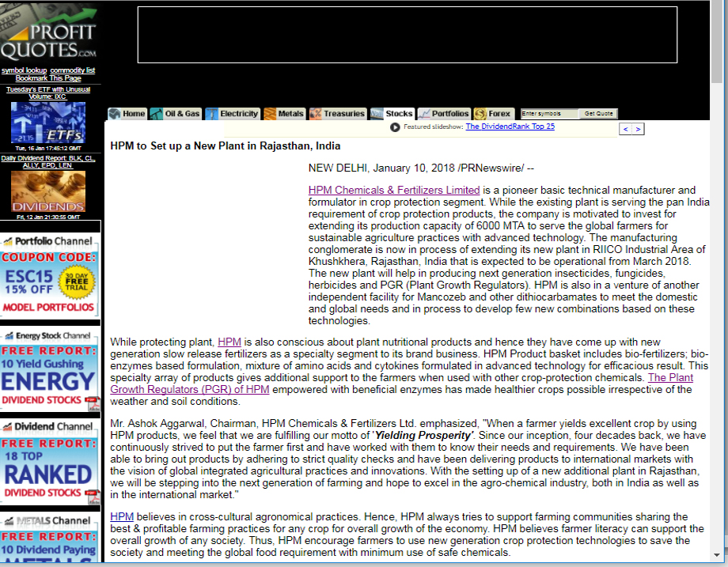Image resolution: width=728 pixels, height=567 pixels.
Task: Switch to the Oil & Gas tab
Action: 175,114
